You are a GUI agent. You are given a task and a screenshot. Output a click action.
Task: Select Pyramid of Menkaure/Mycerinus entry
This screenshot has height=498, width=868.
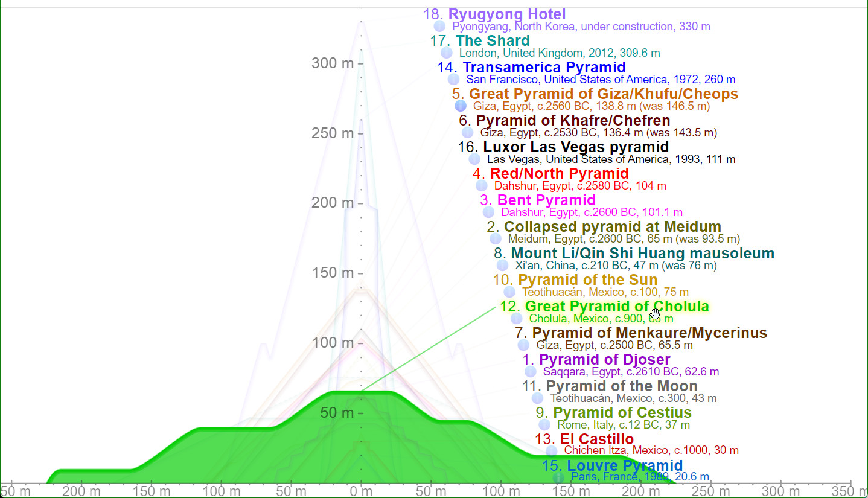point(649,333)
